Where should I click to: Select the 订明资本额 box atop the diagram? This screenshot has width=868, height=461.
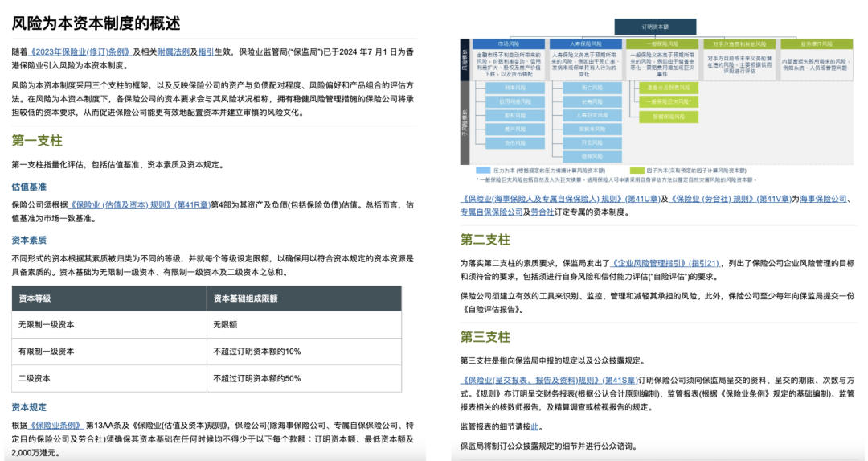point(645,25)
